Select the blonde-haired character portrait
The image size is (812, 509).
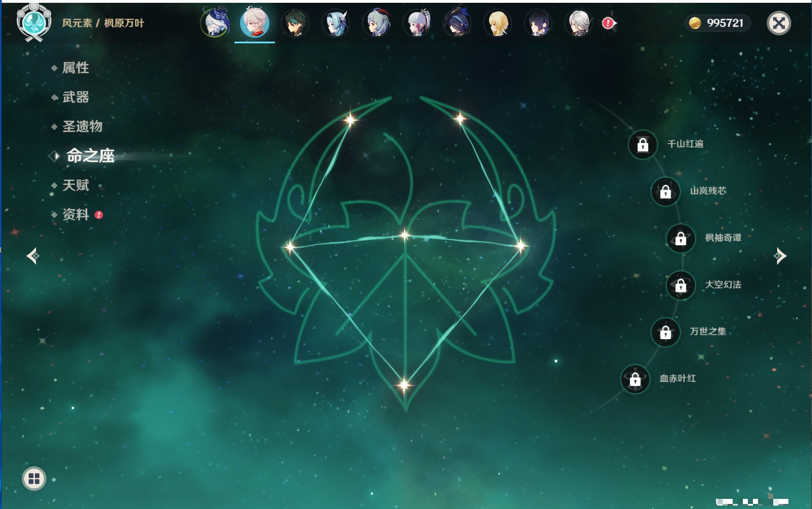(x=498, y=23)
